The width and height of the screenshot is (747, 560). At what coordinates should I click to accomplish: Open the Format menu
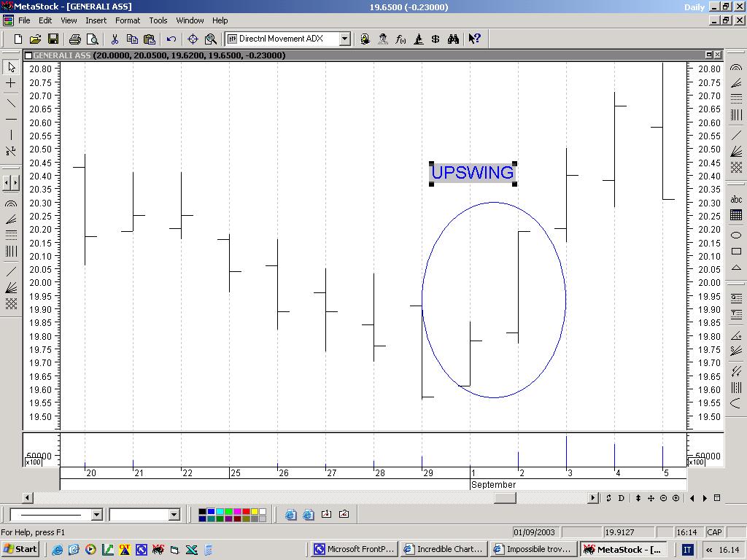(x=128, y=20)
